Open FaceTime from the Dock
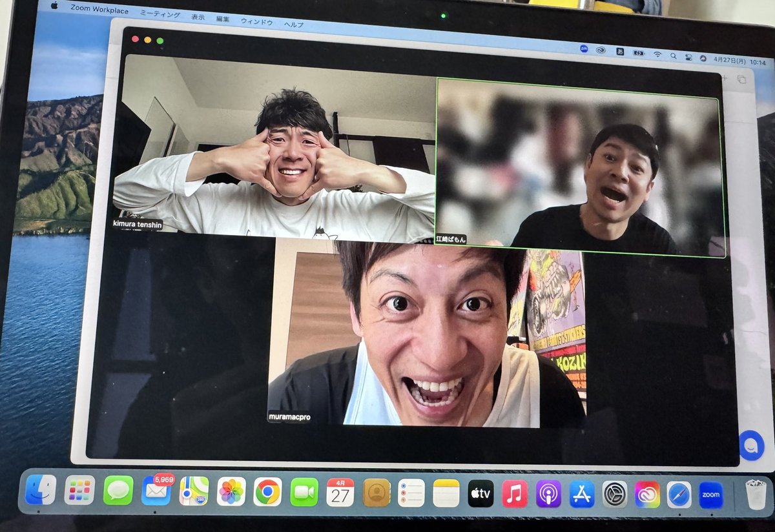The height and width of the screenshot is (532, 775). click(x=304, y=492)
